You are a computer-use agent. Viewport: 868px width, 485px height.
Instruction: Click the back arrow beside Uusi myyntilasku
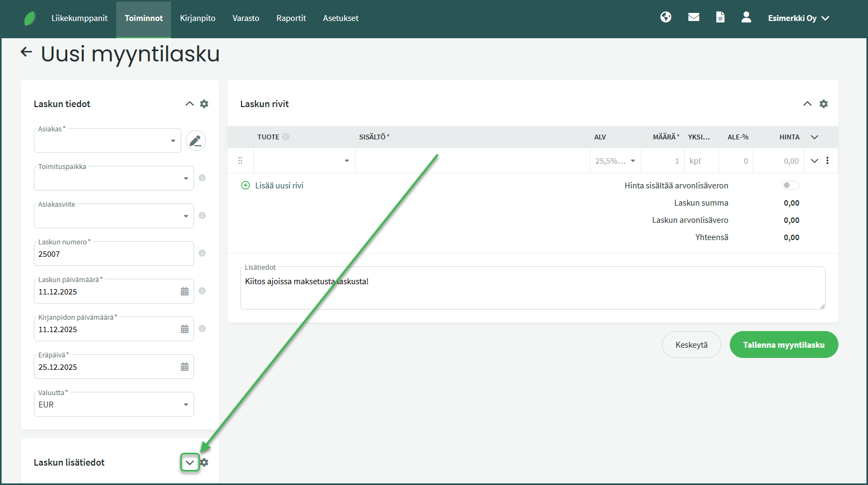pos(26,52)
